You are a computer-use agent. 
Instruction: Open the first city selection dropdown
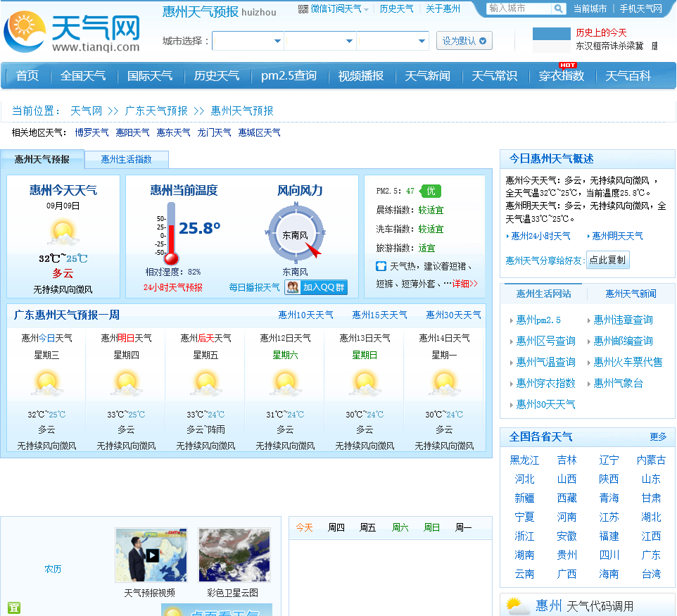click(248, 41)
